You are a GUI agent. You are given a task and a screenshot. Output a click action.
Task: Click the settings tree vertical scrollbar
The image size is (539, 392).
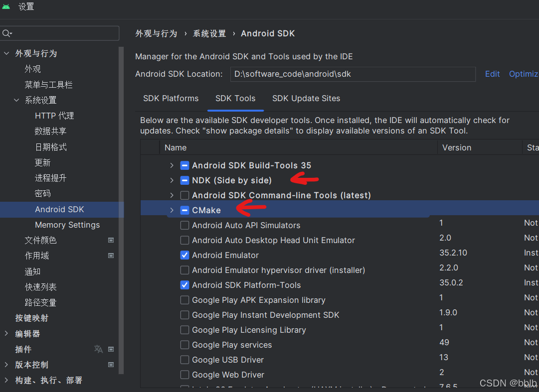[x=121, y=210]
